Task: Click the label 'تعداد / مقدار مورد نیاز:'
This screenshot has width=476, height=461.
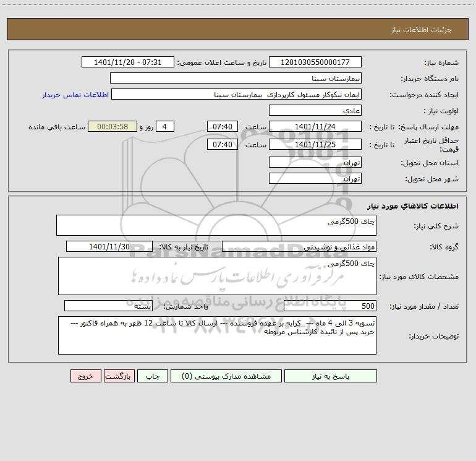Action: [424, 306]
